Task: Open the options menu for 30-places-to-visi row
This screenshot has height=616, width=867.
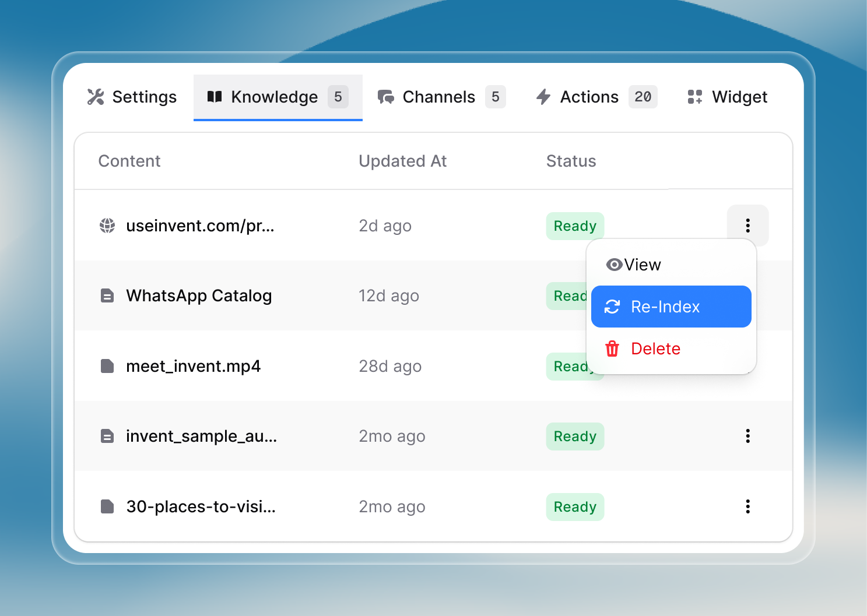Action: point(747,506)
